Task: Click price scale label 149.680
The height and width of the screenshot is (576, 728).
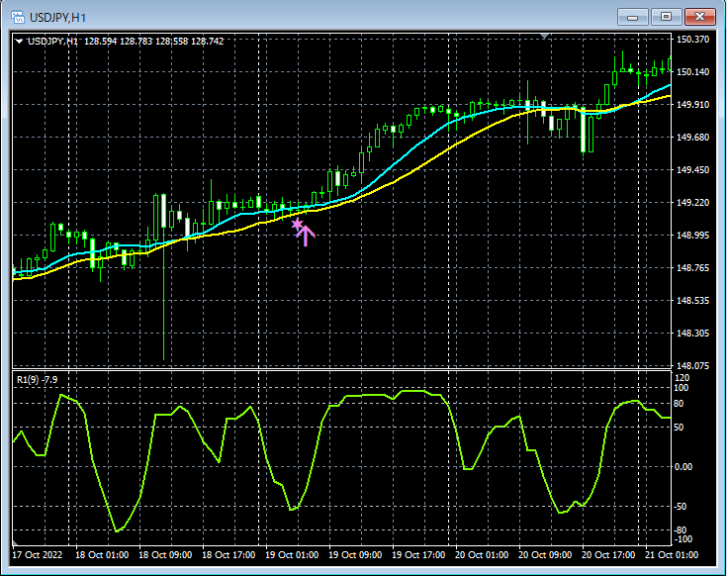Action: [x=692, y=137]
